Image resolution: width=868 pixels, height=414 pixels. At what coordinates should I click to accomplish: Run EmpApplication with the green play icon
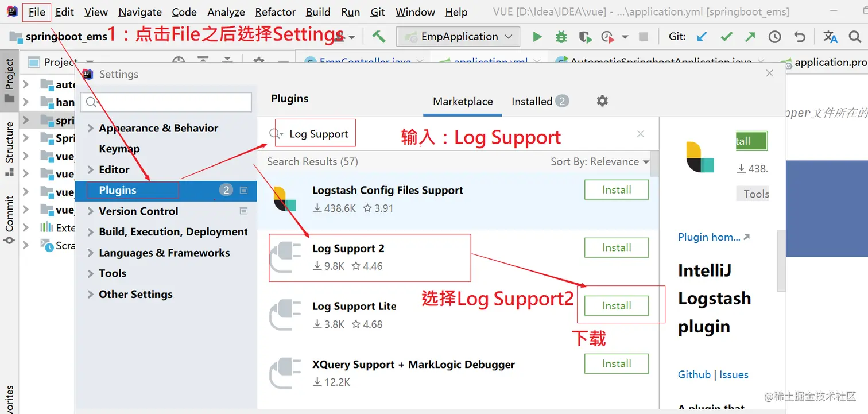[537, 37]
